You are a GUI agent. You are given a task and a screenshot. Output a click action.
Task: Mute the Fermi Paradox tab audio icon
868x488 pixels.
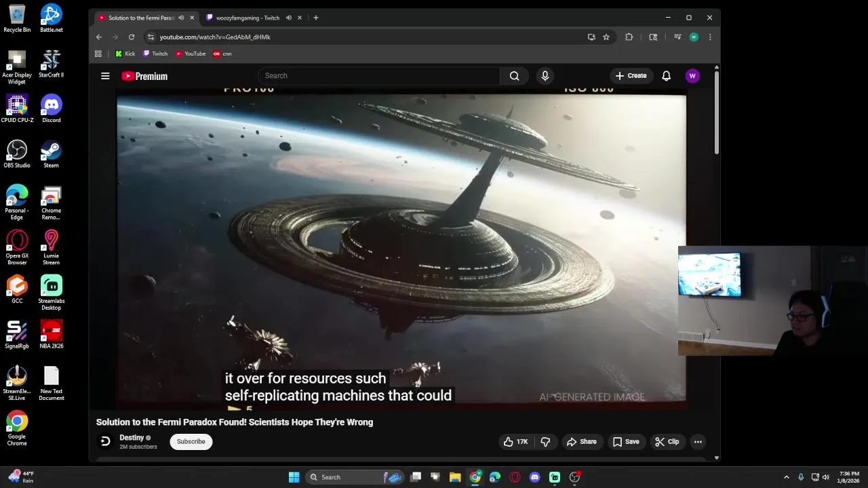[x=181, y=18]
